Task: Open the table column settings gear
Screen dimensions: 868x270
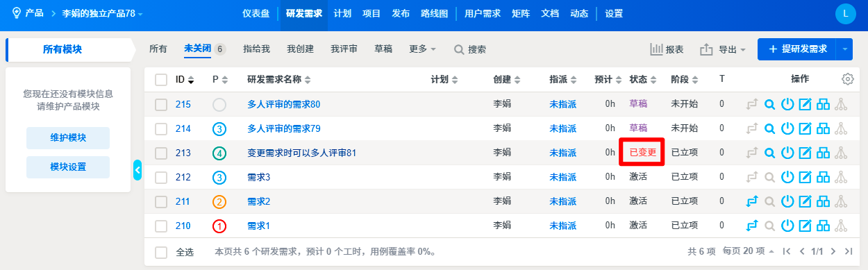Action: tap(847, 79)
